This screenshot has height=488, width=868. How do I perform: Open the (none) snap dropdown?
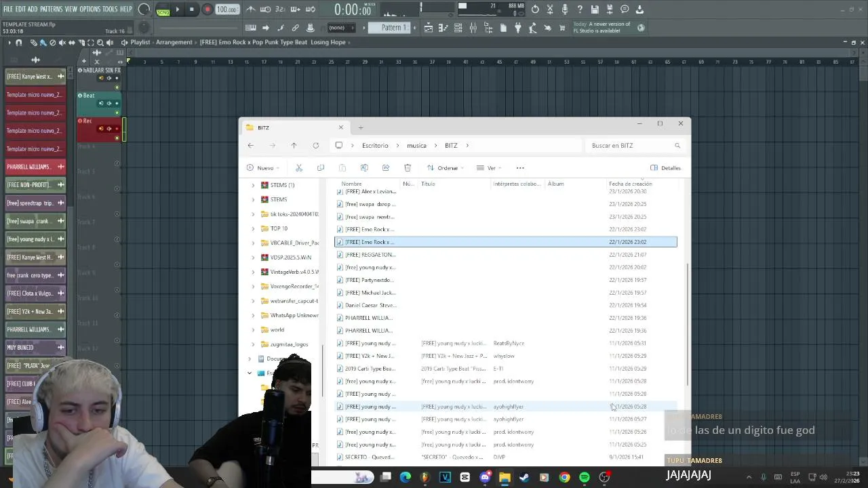coord(340,28)
